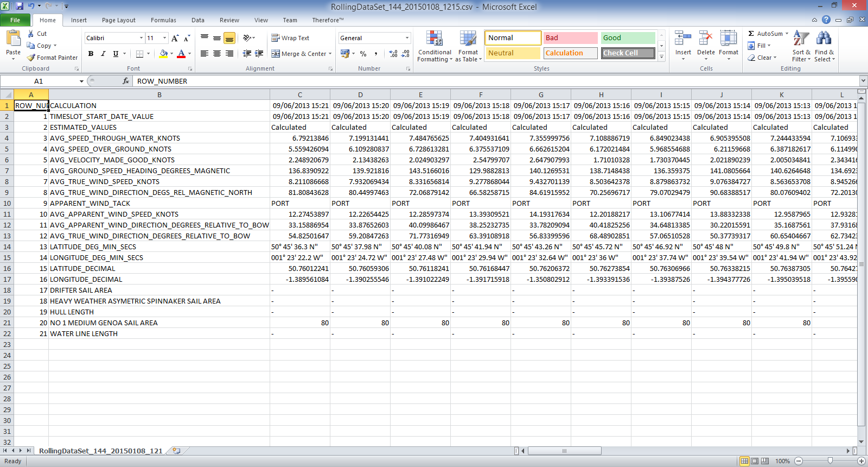Open the File tab

(15, 20)
